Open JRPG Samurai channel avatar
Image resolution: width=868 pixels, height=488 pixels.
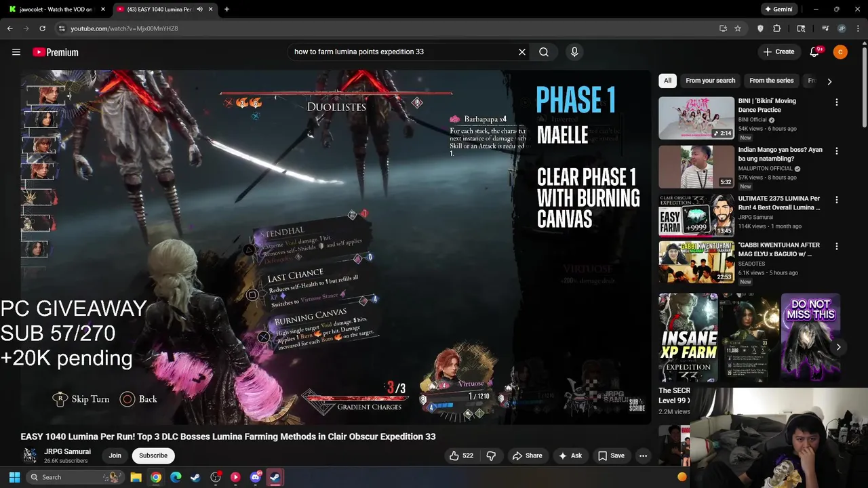click(x=30, y=455)
